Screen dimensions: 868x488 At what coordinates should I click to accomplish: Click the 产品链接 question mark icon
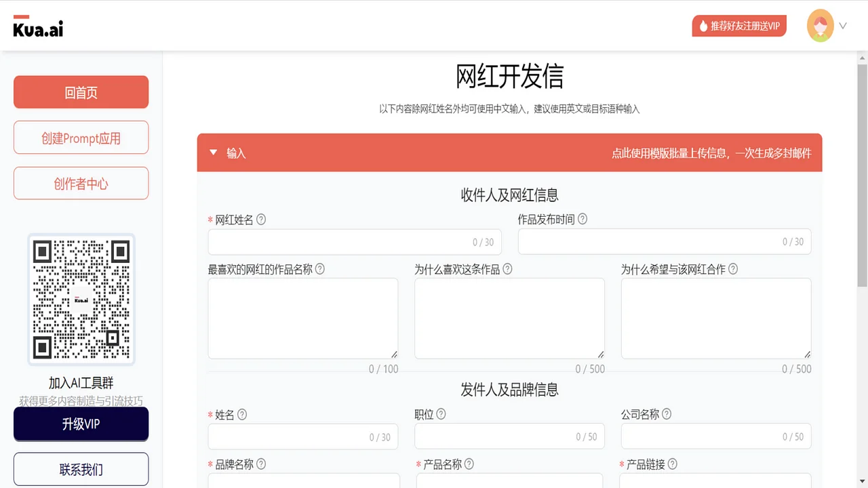click(671, 464)
